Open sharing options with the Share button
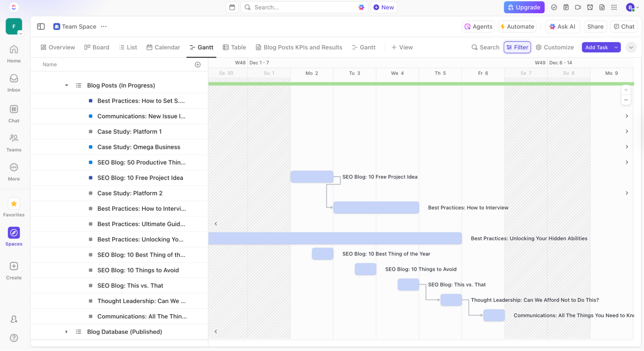This screenshot has width=644, height=351. coord(595,26)
